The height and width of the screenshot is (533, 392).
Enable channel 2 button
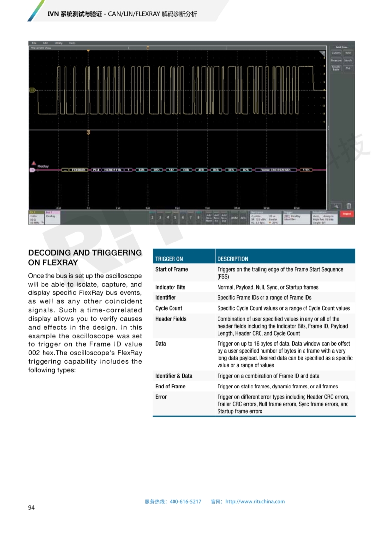click(x=152, y=217)
